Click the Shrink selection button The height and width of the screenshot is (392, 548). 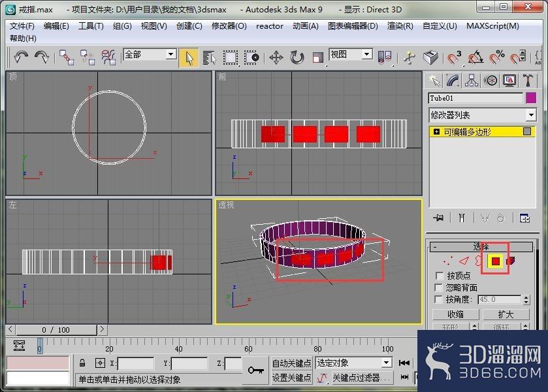[x=456, y=314]
